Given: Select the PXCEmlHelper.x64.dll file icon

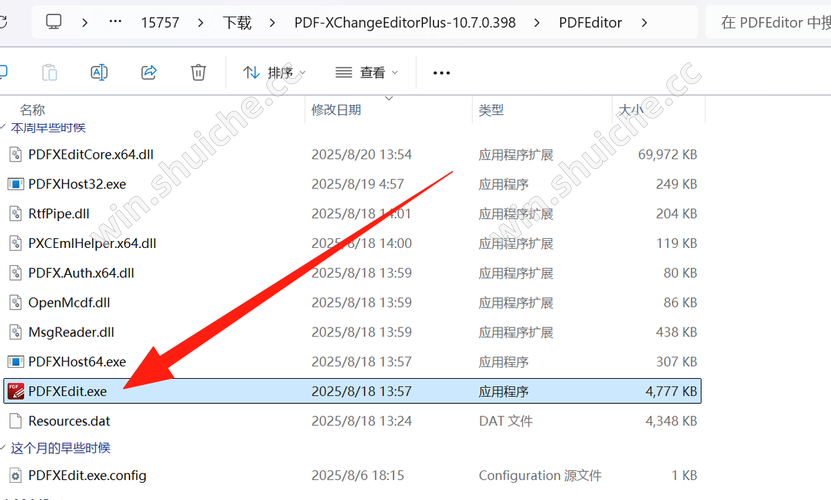Looking at the screenshot, I should pos(16,243).
